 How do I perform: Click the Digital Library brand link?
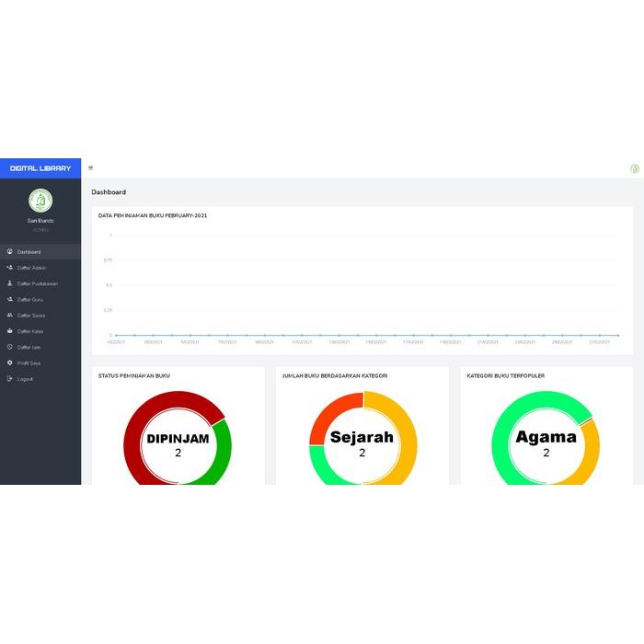40,168
